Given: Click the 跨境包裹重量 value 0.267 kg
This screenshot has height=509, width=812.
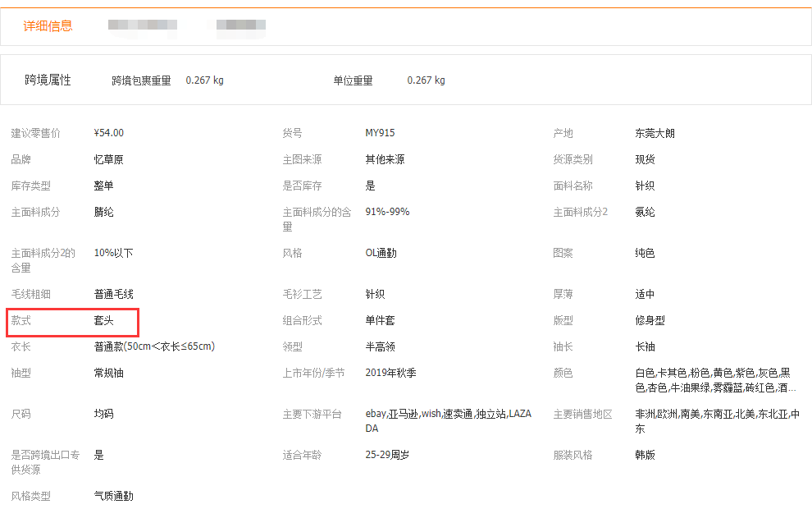Looking at the screenshot, I should [x=204, y=80].
